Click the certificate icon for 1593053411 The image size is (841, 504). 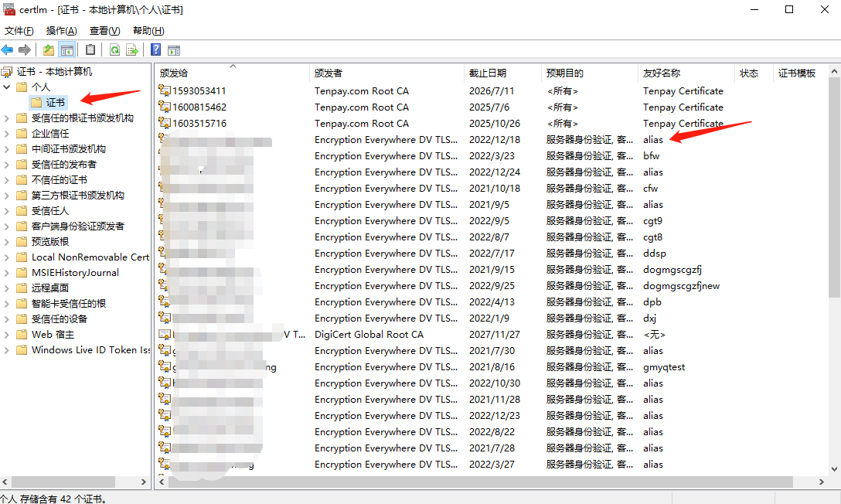[165, 90]
